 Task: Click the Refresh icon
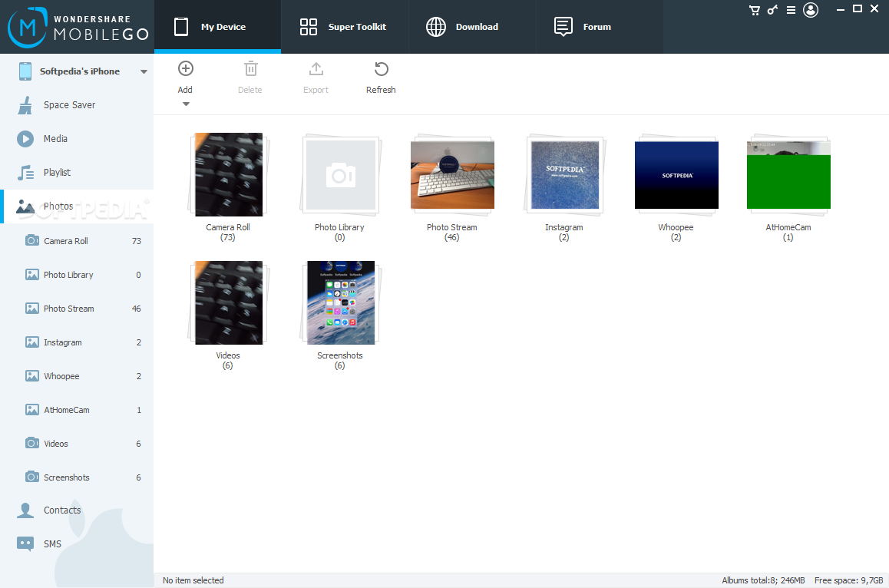click(x=381, y=68)
